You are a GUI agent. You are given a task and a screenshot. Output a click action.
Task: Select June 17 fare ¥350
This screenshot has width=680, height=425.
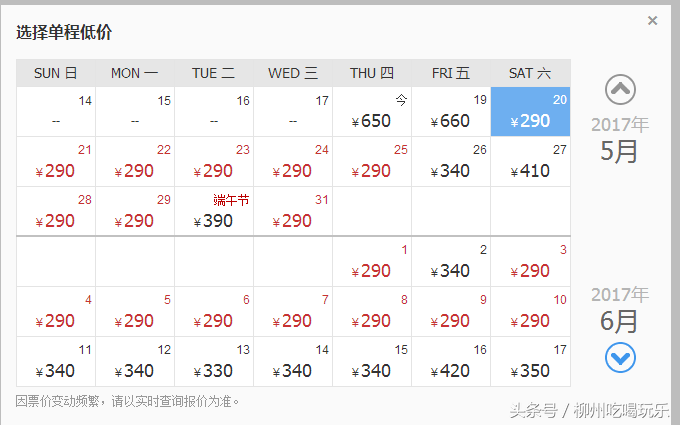tap(530, 362)
